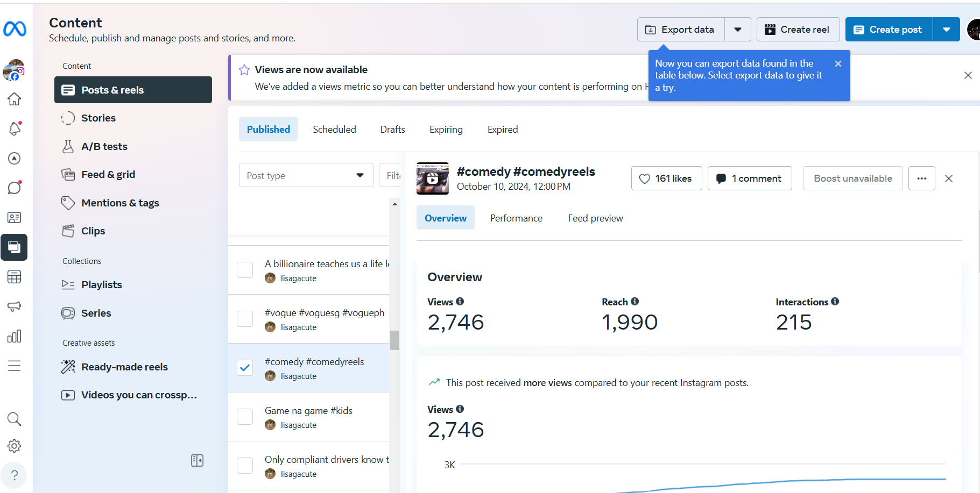Click the Interactions info icon
The height and width of the screenshot is (493, 980).
(835, 302)
